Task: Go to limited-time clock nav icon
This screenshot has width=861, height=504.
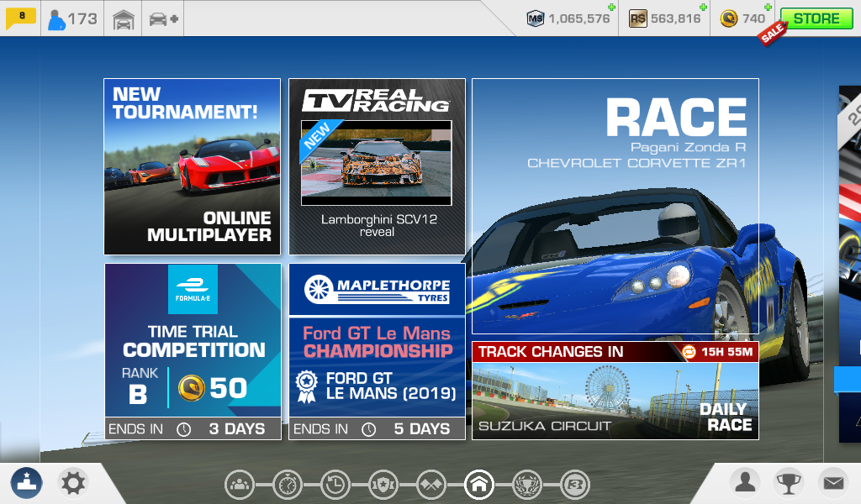Action: (x=335, y=485)
